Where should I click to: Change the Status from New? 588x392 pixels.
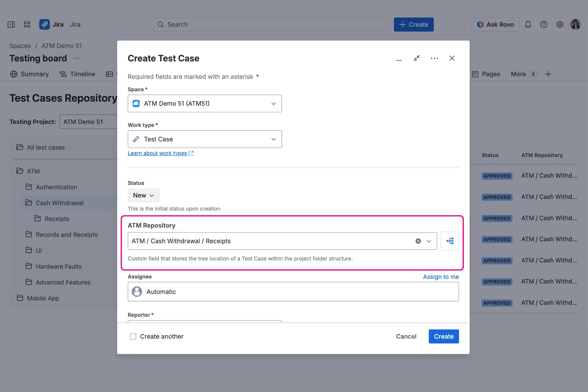tap(143, 195)
